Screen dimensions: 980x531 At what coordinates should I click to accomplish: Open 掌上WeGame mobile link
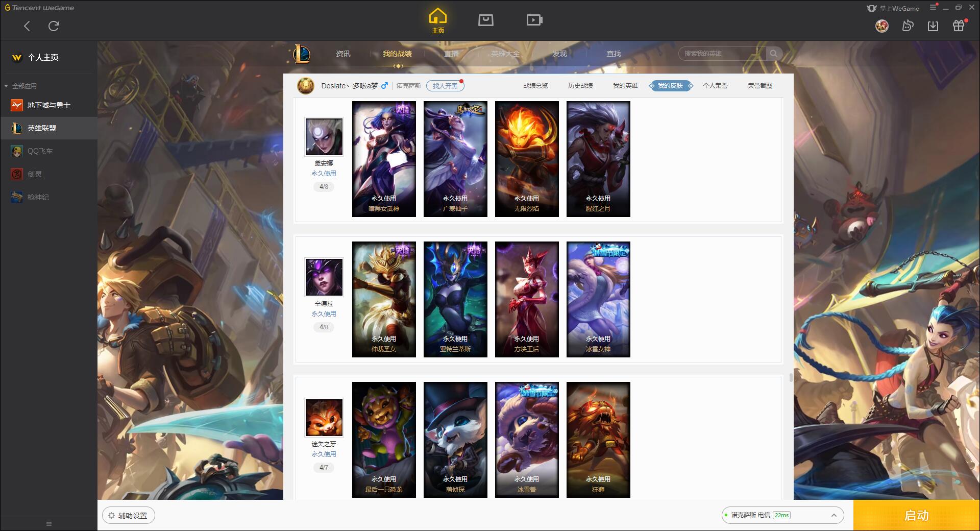(x=893, y=8)
